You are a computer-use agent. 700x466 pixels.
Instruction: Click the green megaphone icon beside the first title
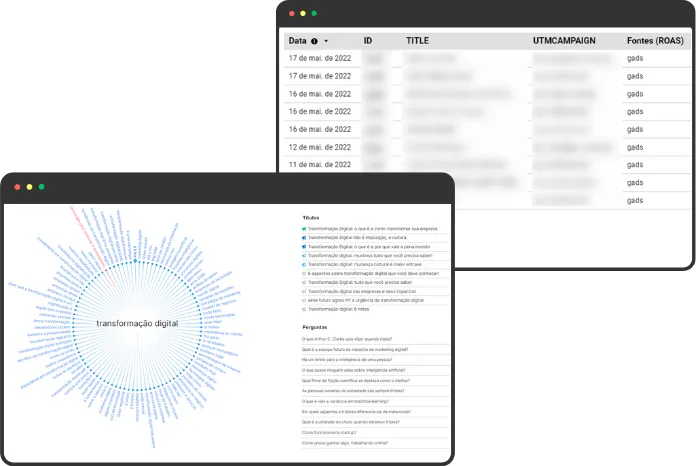tap(304, 229)
